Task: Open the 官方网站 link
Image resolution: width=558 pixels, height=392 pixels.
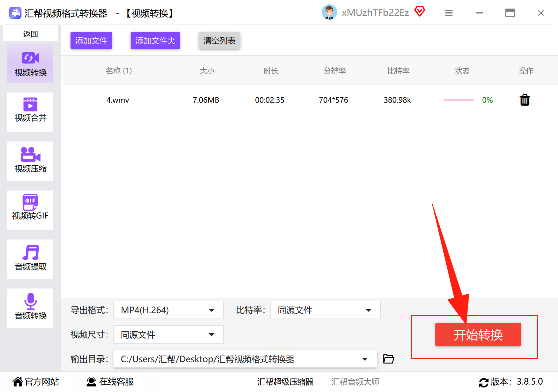Action: click(x=36, y=382)
